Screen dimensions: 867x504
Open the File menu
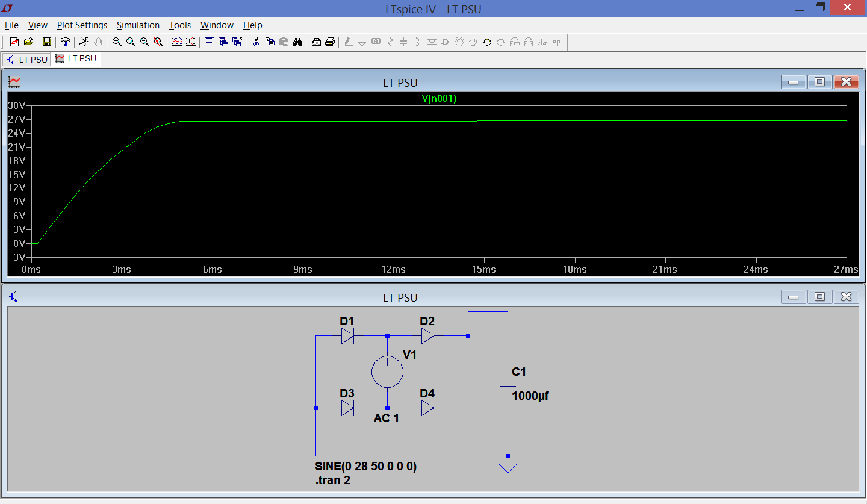coord(11,25)
